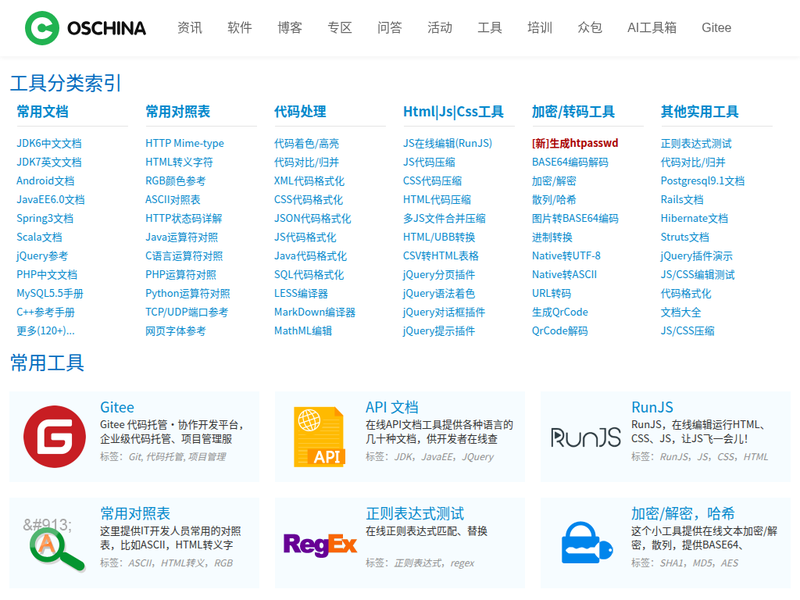Viewport: 800px width, 600px height.
Task: Open the 软件 nav item
Action: (239, 28)
